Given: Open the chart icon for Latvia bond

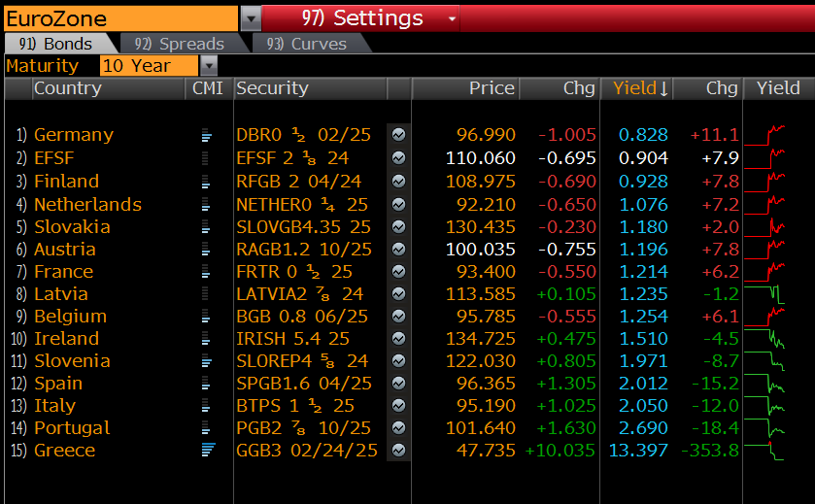Looking at the screenshot, I should (398, 294).
